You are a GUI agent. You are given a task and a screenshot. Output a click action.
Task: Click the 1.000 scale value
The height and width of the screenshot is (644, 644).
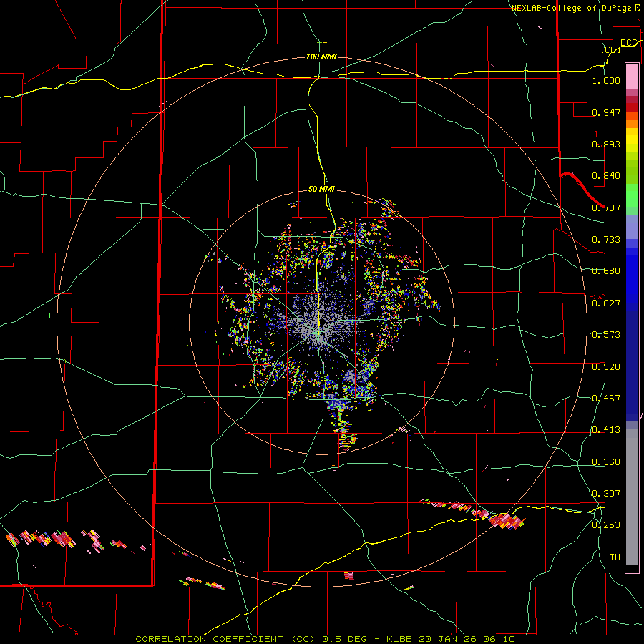pos(606,80)
